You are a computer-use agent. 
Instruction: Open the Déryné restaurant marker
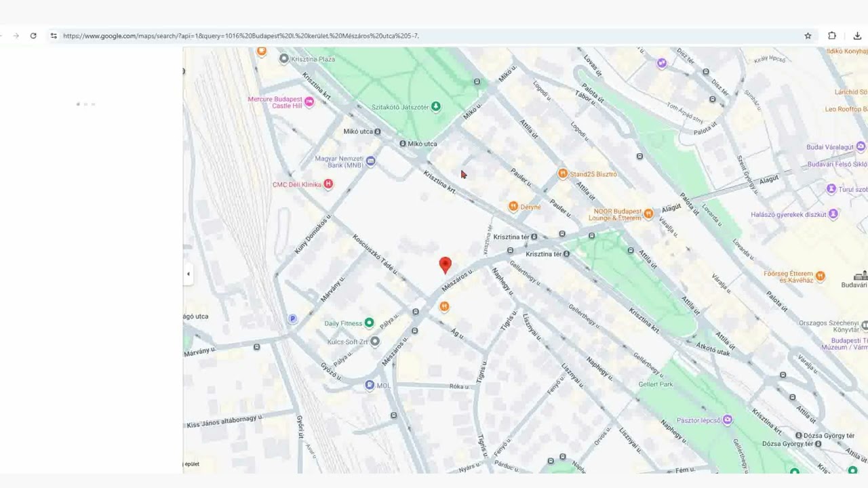click(x=513, y=206)
